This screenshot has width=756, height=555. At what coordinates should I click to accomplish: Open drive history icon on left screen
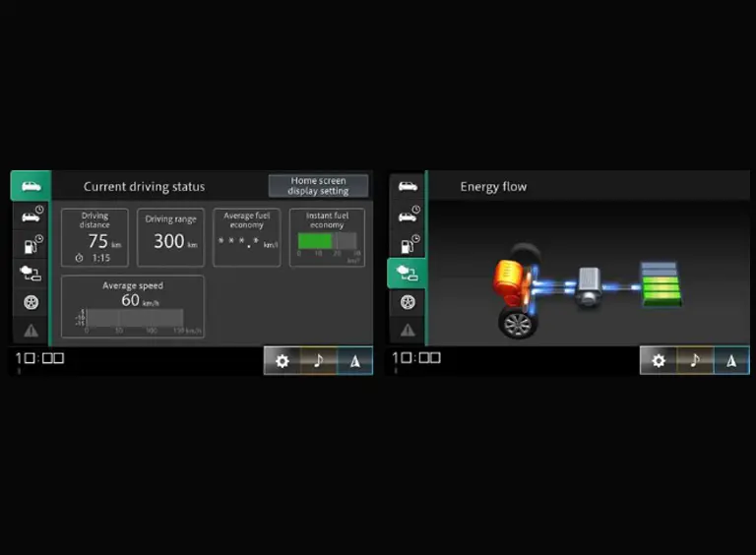point(31,216)
